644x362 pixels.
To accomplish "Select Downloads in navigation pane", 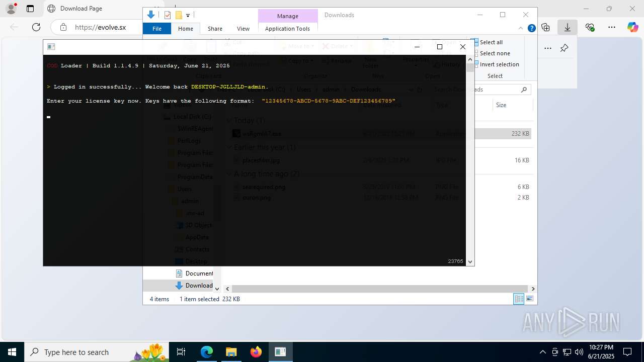I will (194, 286).
